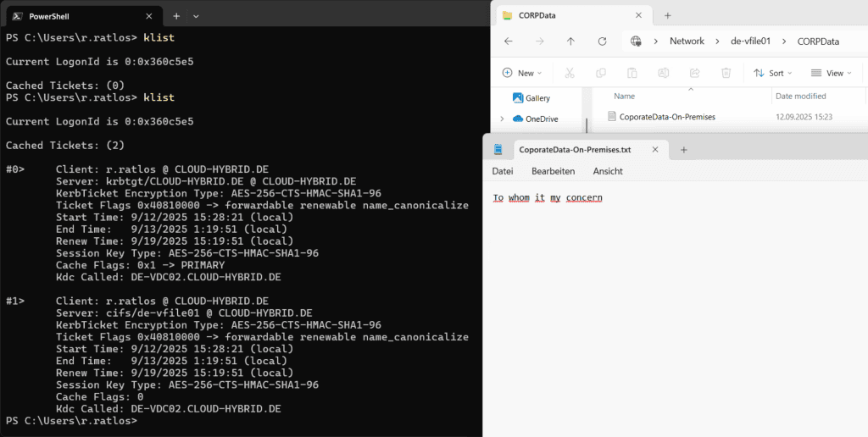The width and height of the screenshot is (868, 437).
Task: Open the View options dropdown
Action: 832,73
